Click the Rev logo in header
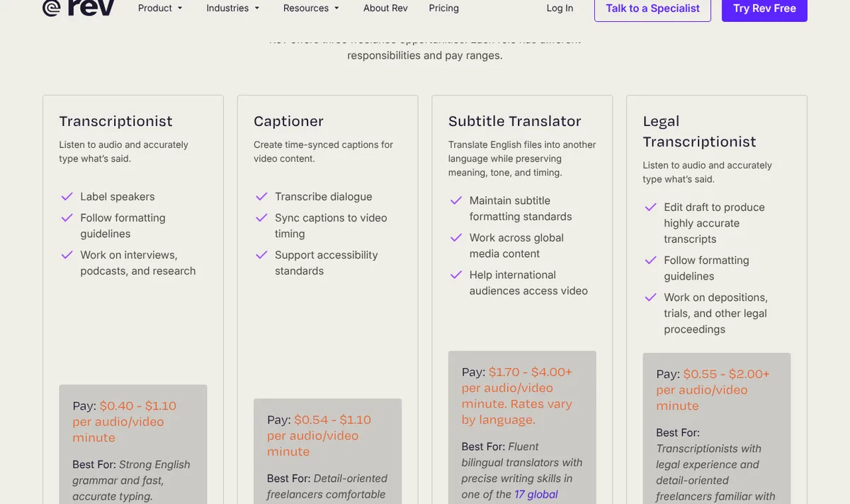 pos(78,8)
